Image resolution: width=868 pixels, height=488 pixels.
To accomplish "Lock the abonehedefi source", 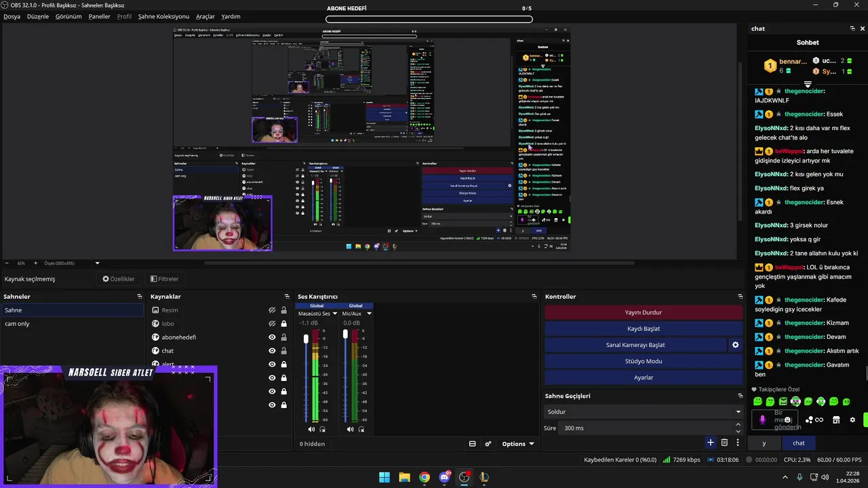I will (x=283, y=337).
